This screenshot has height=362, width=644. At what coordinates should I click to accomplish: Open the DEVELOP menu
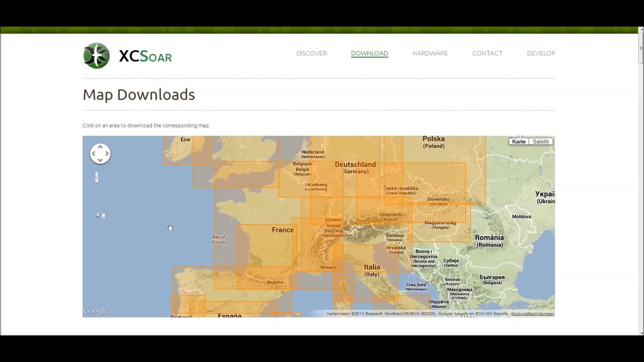point(541,53)
